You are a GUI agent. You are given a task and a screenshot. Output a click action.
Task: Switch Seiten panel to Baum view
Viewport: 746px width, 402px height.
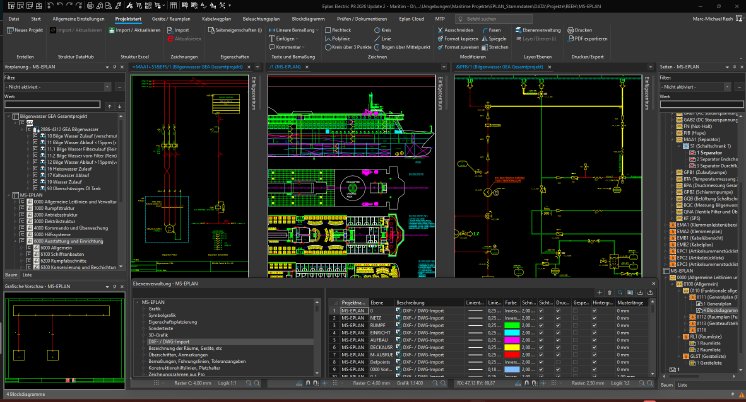click(667, 385)
